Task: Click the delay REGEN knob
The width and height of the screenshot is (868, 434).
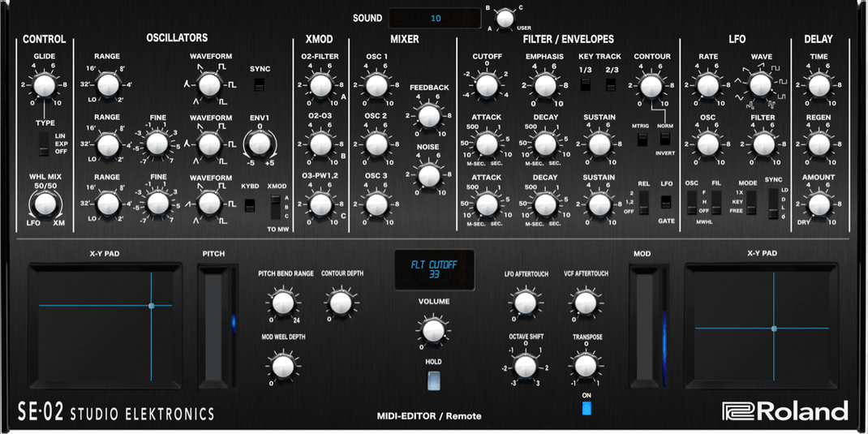Action: (819, 144)
